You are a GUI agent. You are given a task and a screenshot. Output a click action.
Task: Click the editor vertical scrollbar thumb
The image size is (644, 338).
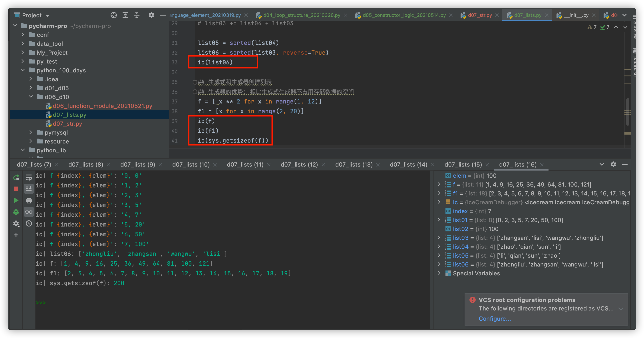pyautogui.click(x=628, y=112)
